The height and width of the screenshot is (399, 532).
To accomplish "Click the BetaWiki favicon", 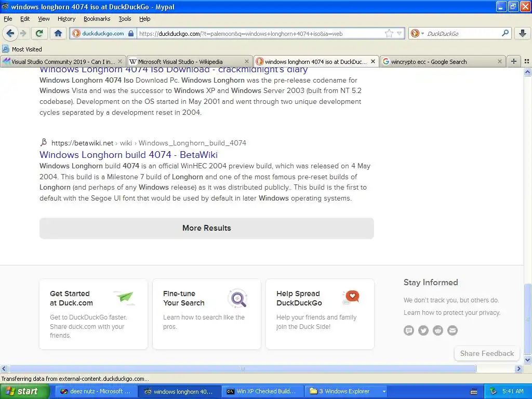I will click(44, 142).
